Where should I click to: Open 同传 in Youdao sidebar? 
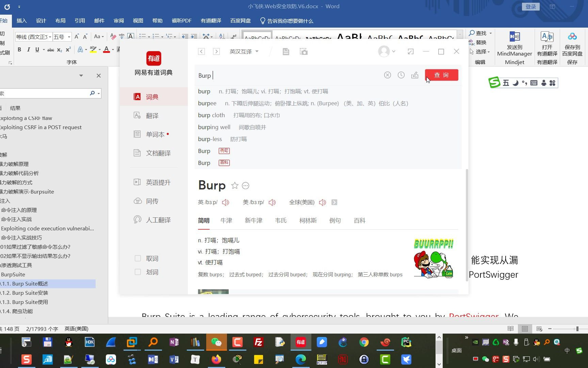coord(154,201)
